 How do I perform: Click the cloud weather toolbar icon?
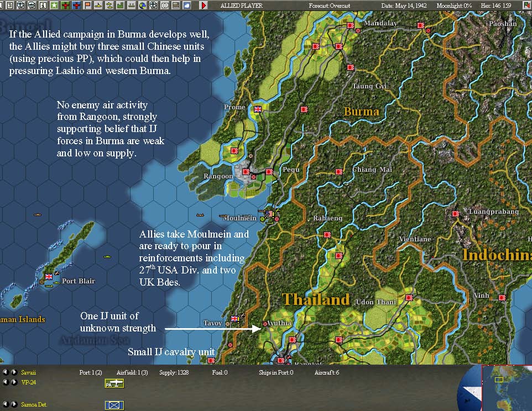pyautogui.click(x=186, y=6)
